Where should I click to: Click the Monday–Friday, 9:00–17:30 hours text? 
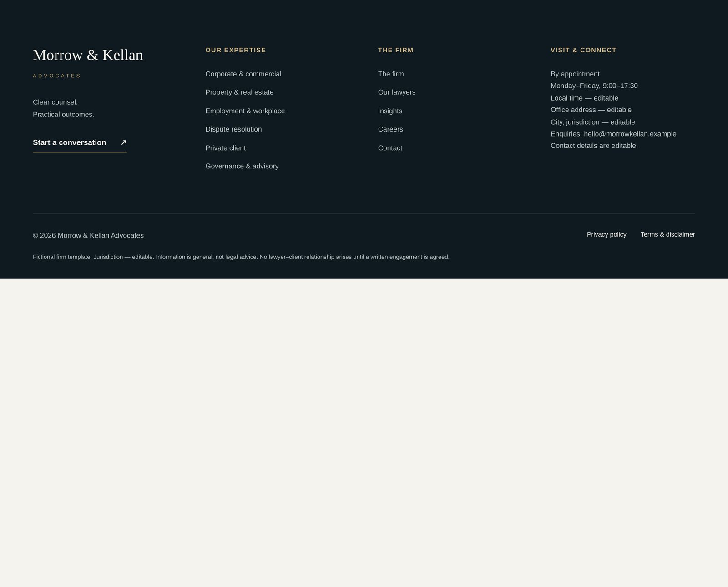[594, 86]
